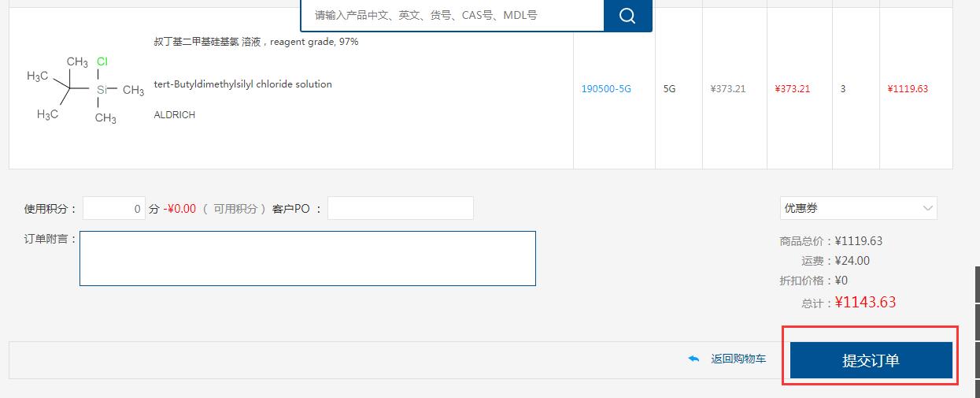Click the 5G package size cell

tap(669, 89)
